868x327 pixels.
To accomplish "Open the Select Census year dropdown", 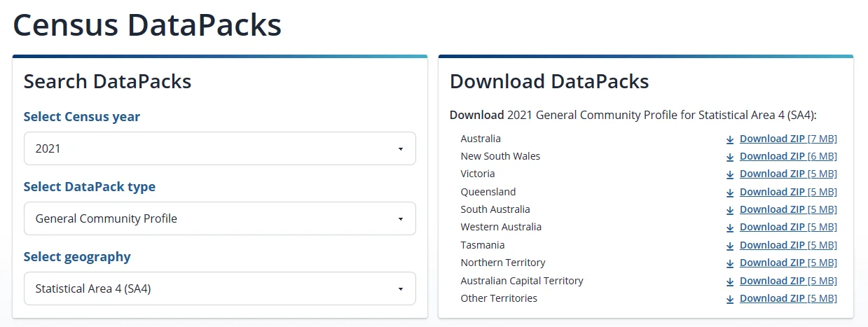I will (219, 148).
